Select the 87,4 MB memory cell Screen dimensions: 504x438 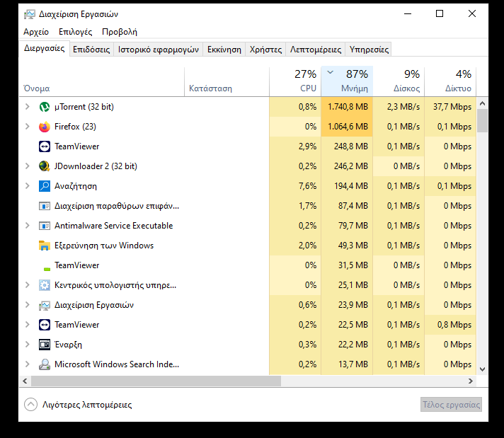[347, 206]
